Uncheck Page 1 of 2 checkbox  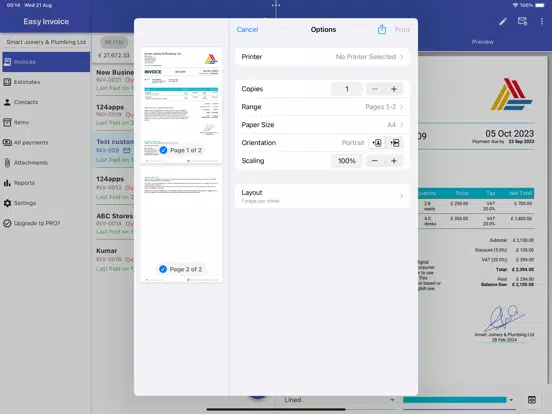(163, 150)
